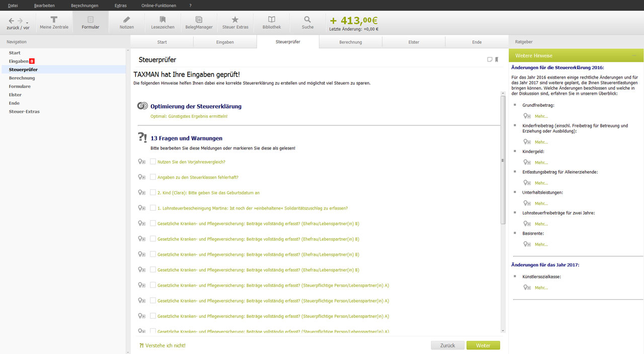Open the Extras menu
This screenshot has height=354, width=644.
[121, 5]
